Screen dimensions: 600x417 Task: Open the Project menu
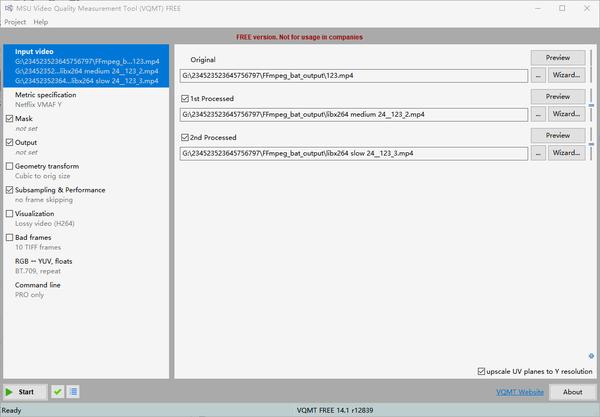15,22
